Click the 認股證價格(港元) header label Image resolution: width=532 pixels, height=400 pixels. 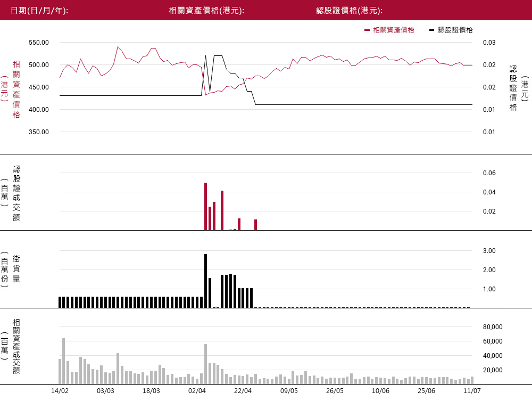pyautogui.click(x=350, y=10)
